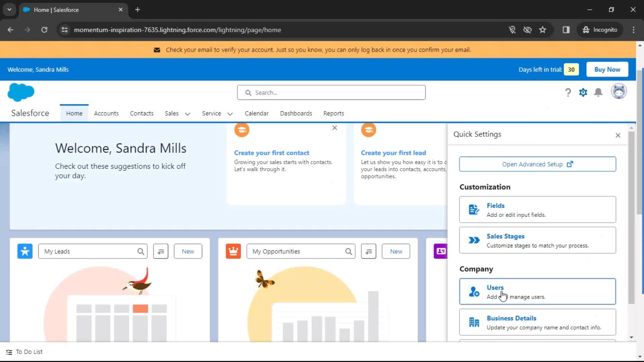Click the browser address bar URL
The image size is (644, 362).
click(x=177, y=30)
